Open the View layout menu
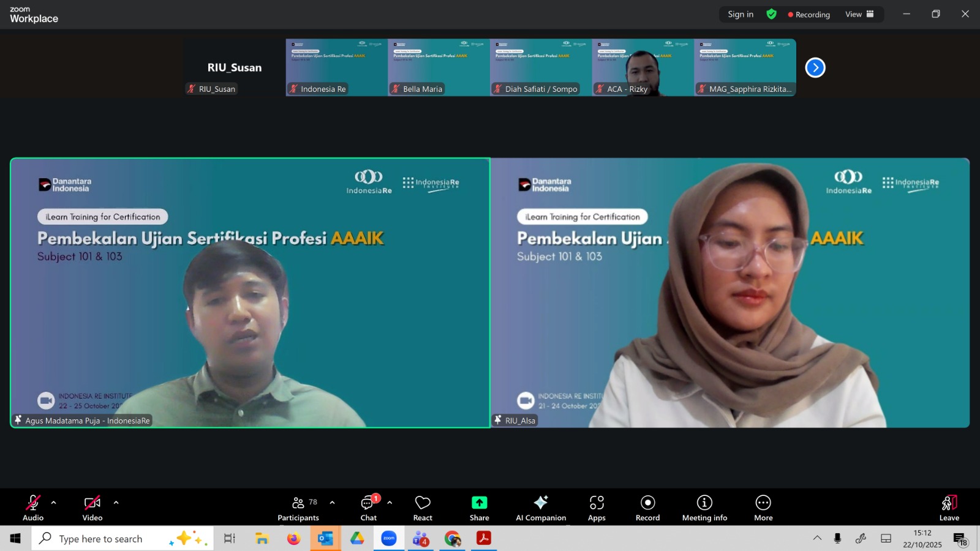The width and height of the screenshot is (980, 551). pyautogui.click(x=859, y=14)
